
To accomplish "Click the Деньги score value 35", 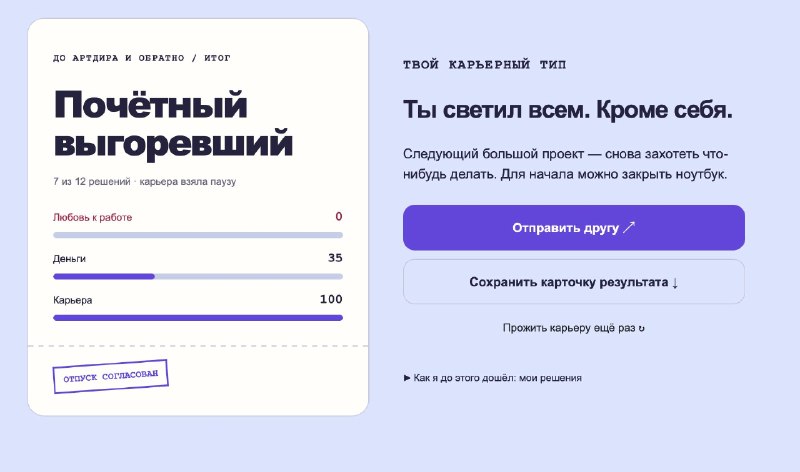I will pyautogui.click(x=335, y=258).
